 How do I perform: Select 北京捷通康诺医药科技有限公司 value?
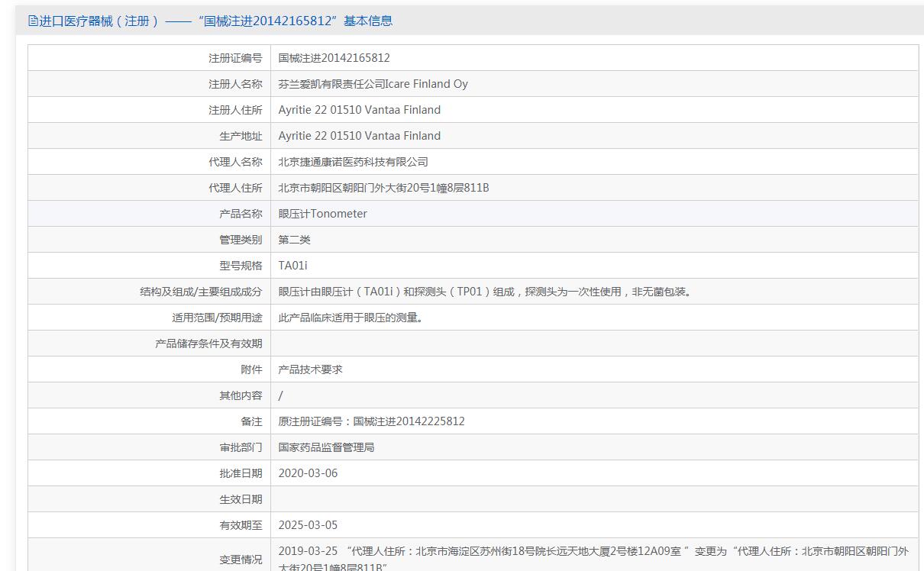pos(353,162)
